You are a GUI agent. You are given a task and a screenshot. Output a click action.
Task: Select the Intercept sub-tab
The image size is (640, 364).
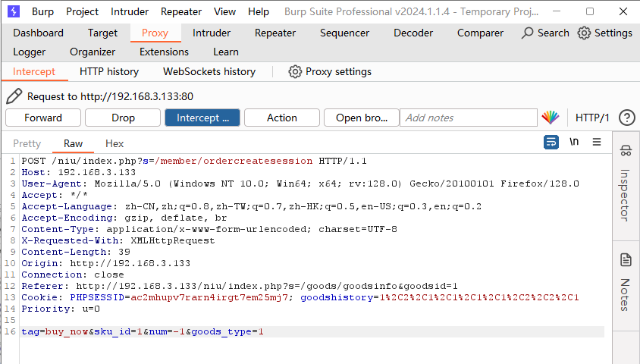(x=34, y=72)
